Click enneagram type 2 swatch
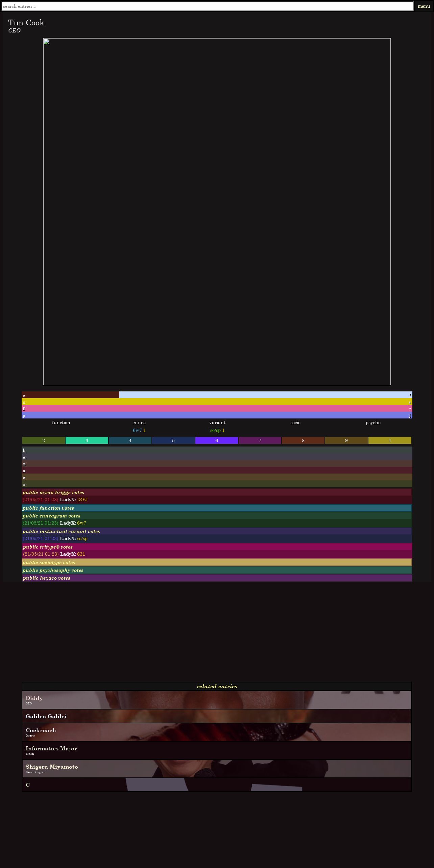 [x=44, y=440]
